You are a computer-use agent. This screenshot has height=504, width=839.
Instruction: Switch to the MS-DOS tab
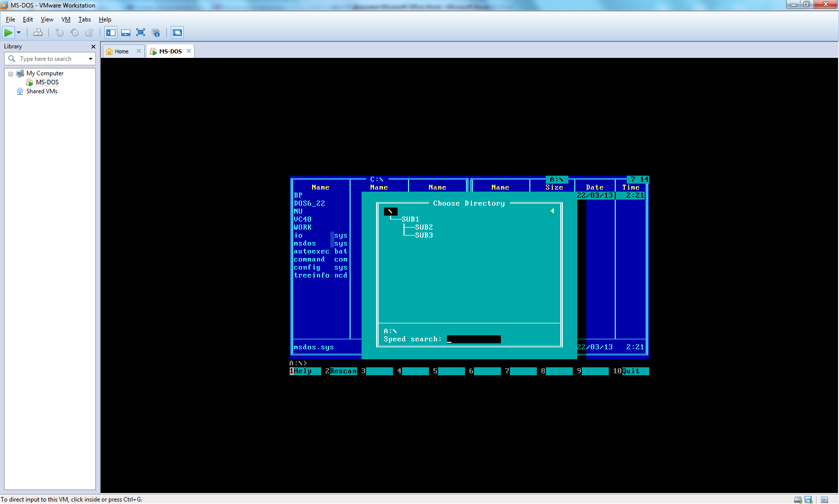tap(170, 51)
